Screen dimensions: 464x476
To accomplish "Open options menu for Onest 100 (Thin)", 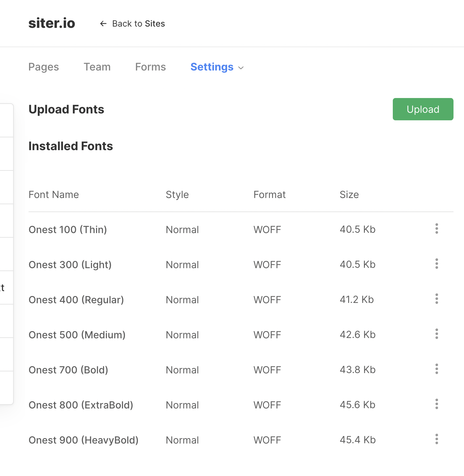I will point(436,229).
